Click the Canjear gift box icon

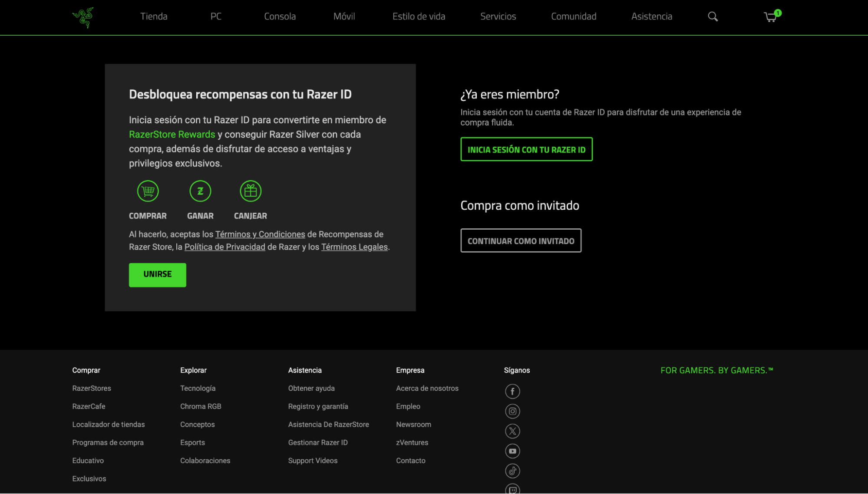[x=251, y=191]
